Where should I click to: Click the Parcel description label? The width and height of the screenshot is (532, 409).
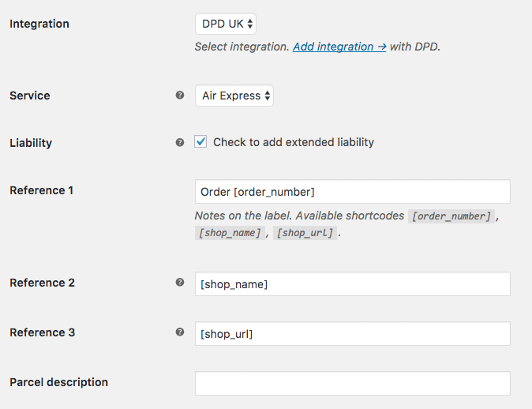tap(58, 382)
